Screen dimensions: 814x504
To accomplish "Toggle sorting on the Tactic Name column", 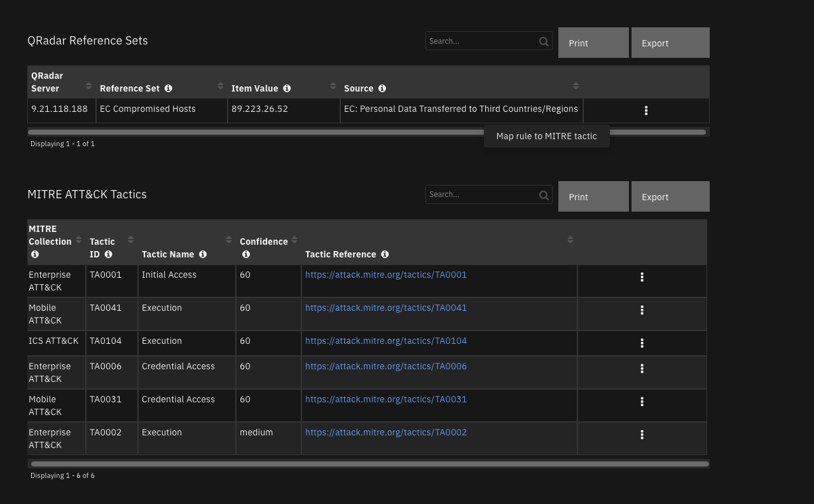I will click(229, 240).
